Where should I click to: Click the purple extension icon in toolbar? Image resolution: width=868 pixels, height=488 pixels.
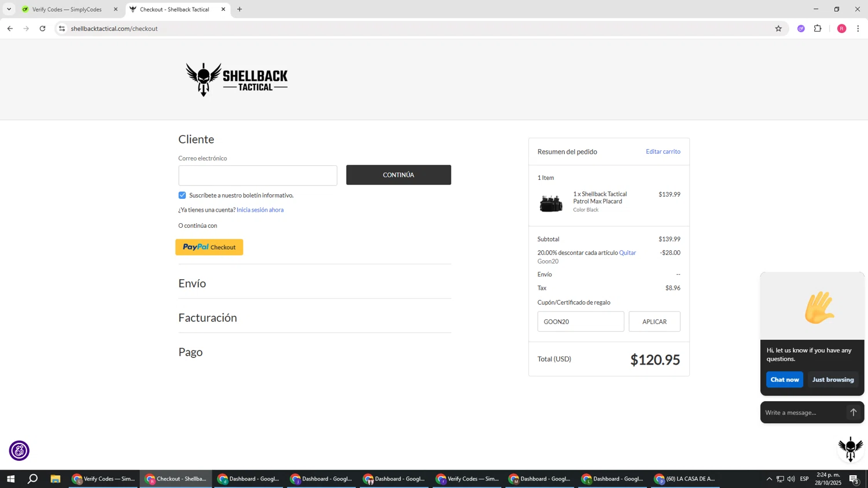click(x=801, y=28)
